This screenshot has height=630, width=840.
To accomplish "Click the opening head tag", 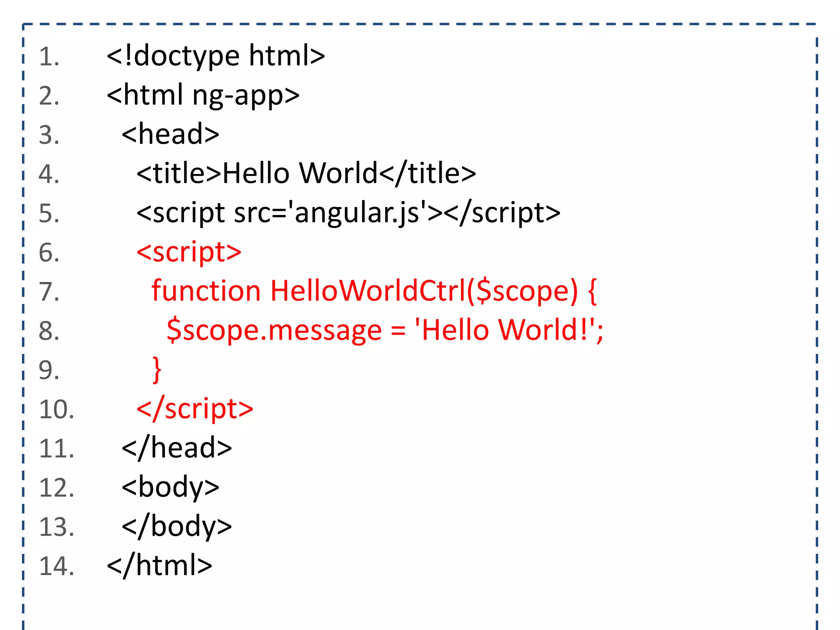I will pyautogui.click(x=170, y=134).
